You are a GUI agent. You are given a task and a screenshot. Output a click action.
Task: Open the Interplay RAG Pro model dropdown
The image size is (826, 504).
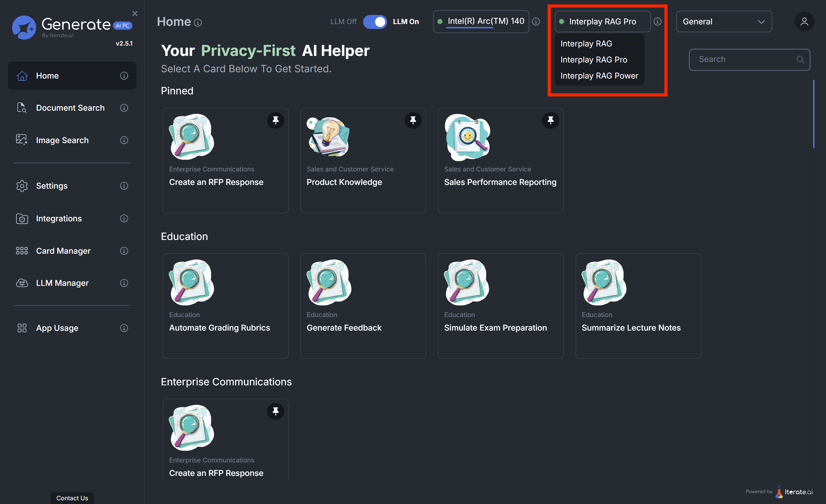pyautogui.click(x=602, y=22)
